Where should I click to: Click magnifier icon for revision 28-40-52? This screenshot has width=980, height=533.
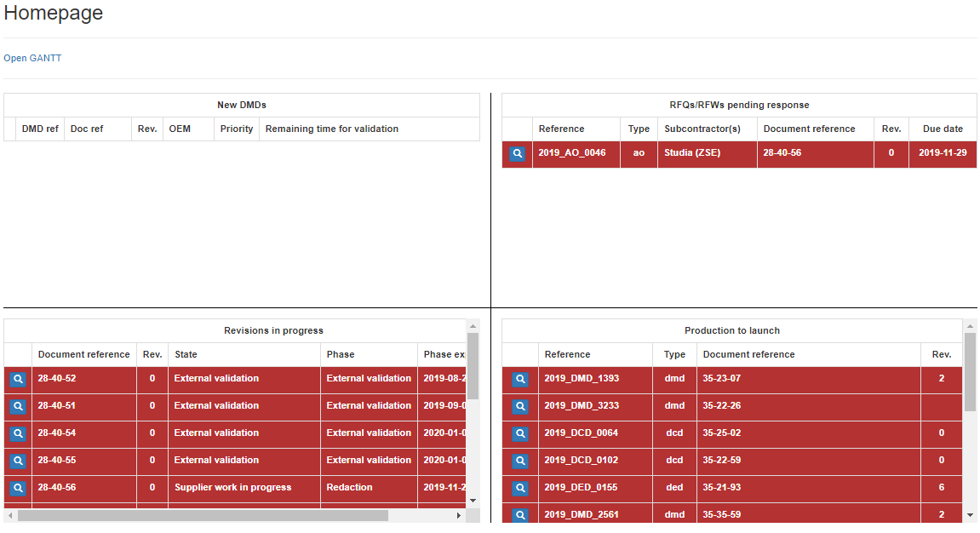tap(18, 380)
